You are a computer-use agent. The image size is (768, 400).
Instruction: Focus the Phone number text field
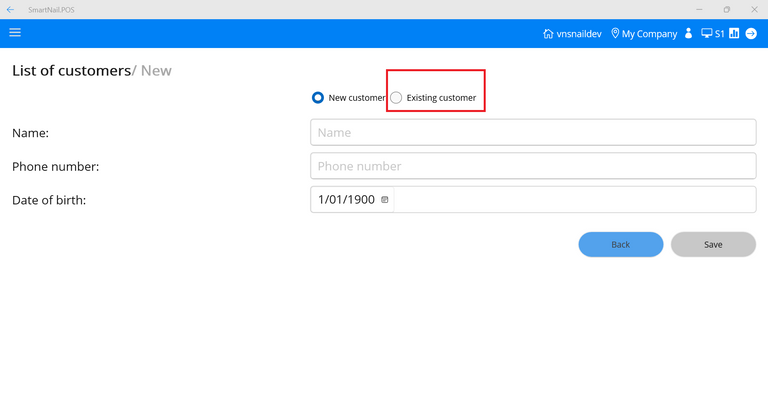pyautogui.click(x=533, y=166)
